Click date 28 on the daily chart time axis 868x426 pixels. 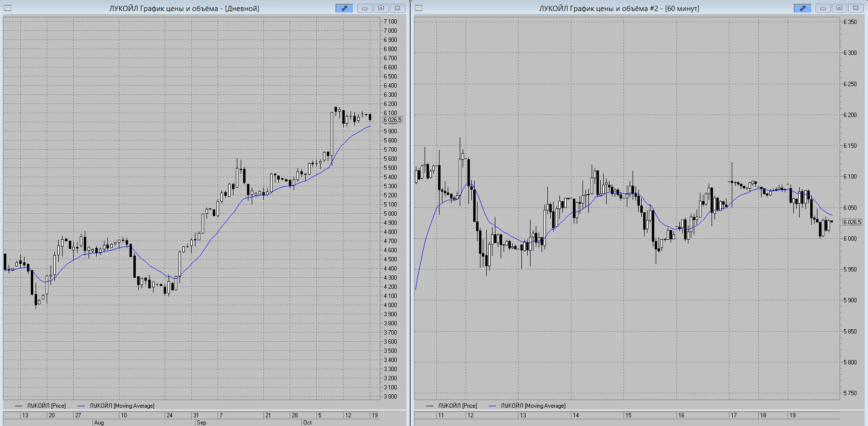295,415
